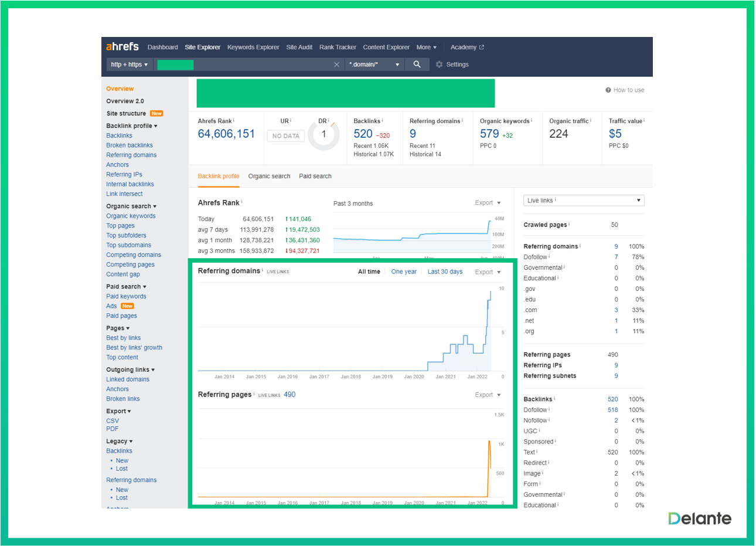This screenshot has width=756, height=546.
Task: Click the LIVE LINKS badge near Referring domains heading
Action: point(278,272)
